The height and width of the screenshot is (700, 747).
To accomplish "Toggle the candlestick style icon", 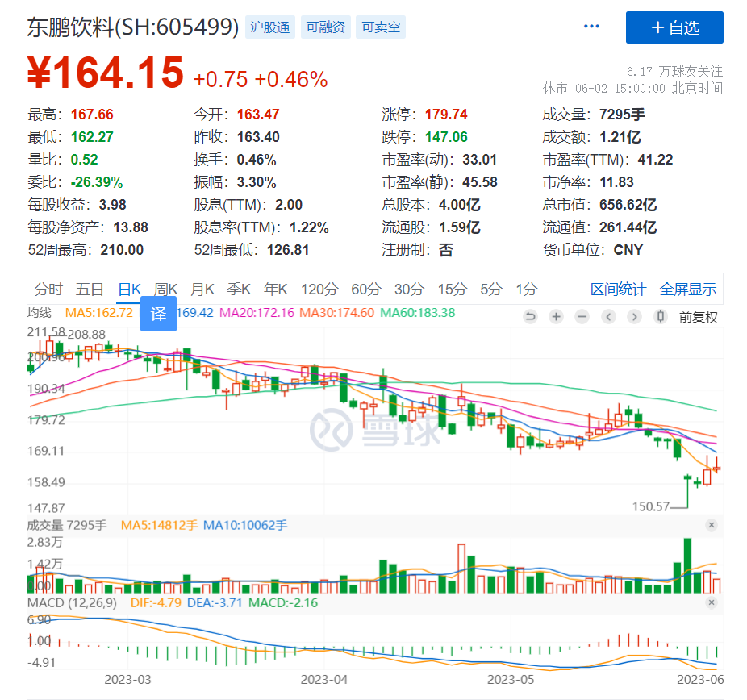I will (661, 317).
